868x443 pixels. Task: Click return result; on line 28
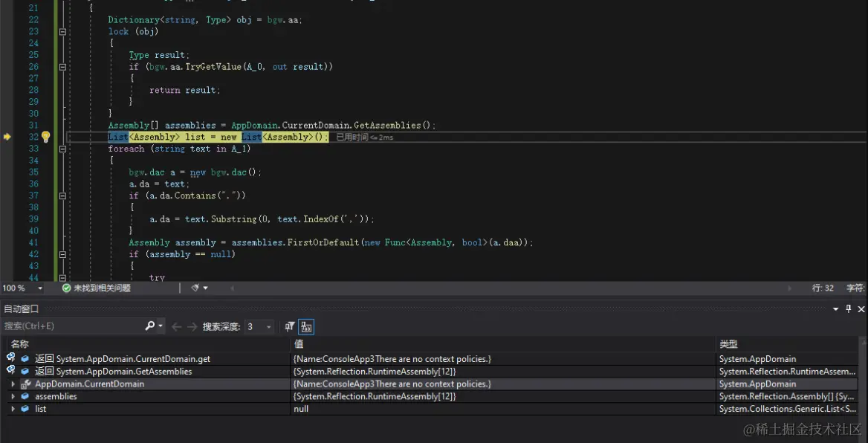click(185, 90)
